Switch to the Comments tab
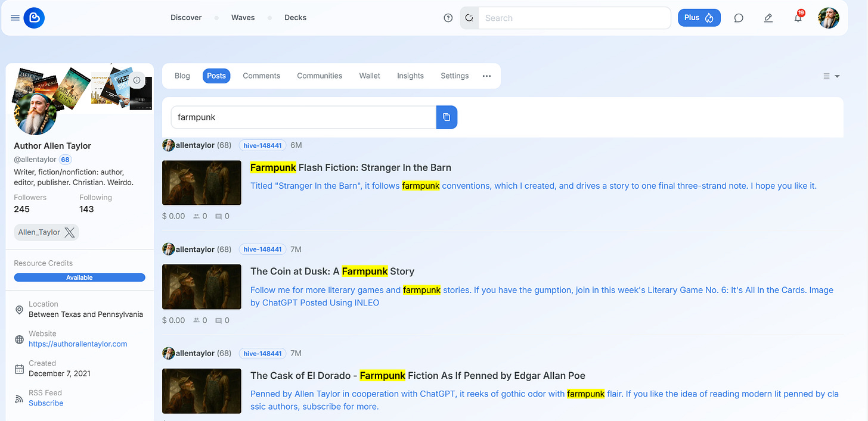Viewport: 868px width, 421px height. pyautogui.click(x=261, y=76)
